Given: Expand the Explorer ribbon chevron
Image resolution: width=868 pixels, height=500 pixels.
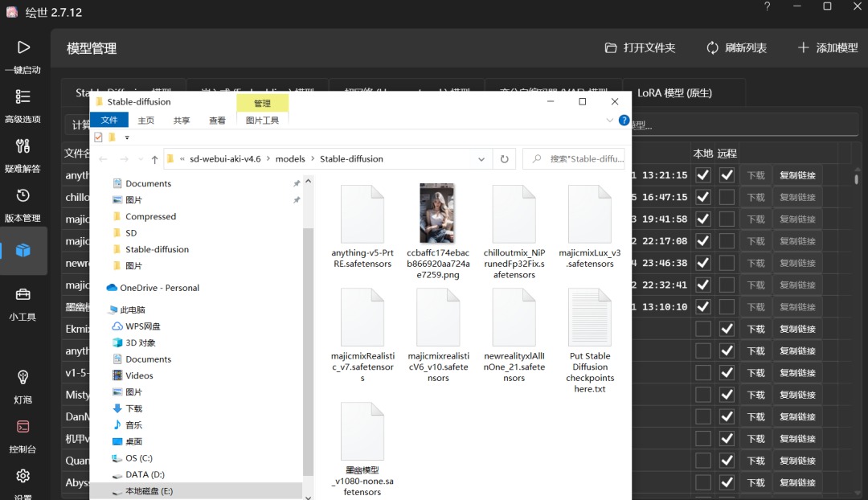Looking at the screenshot, I should (609, 120).
